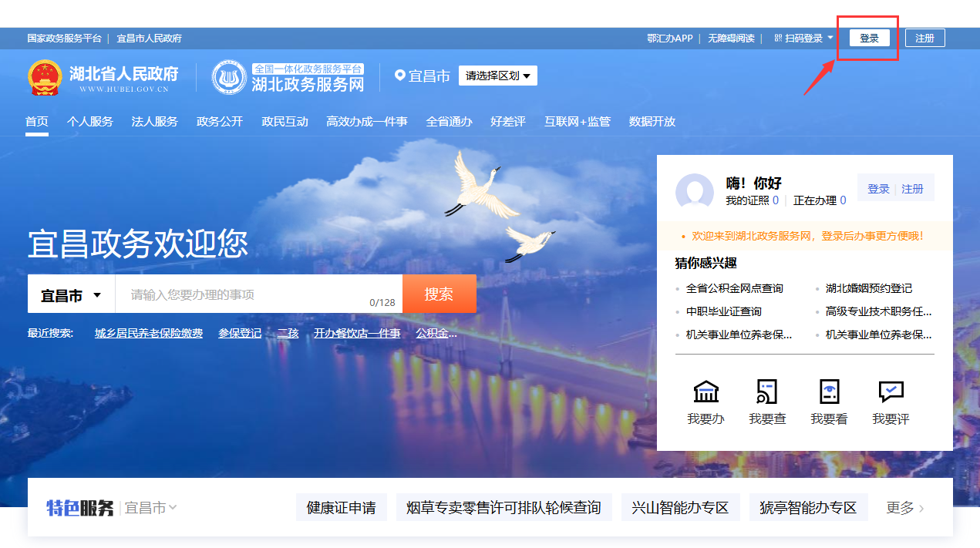Open the 扫码登录 dropdown in top bar

(804, 38)
